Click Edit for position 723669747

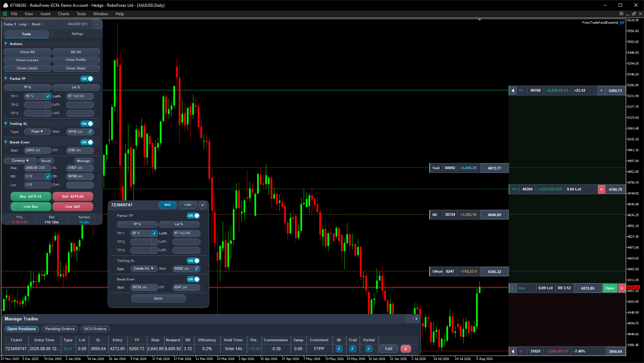point(389,349)
